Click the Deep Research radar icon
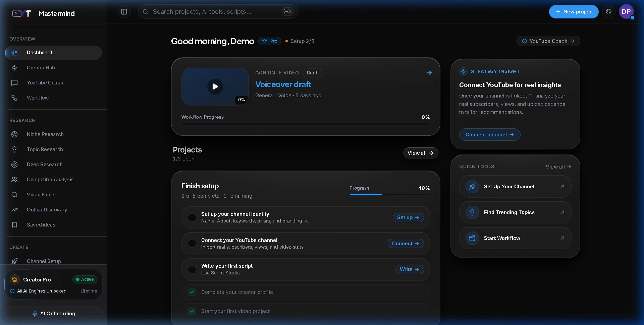 coord(14,165)
